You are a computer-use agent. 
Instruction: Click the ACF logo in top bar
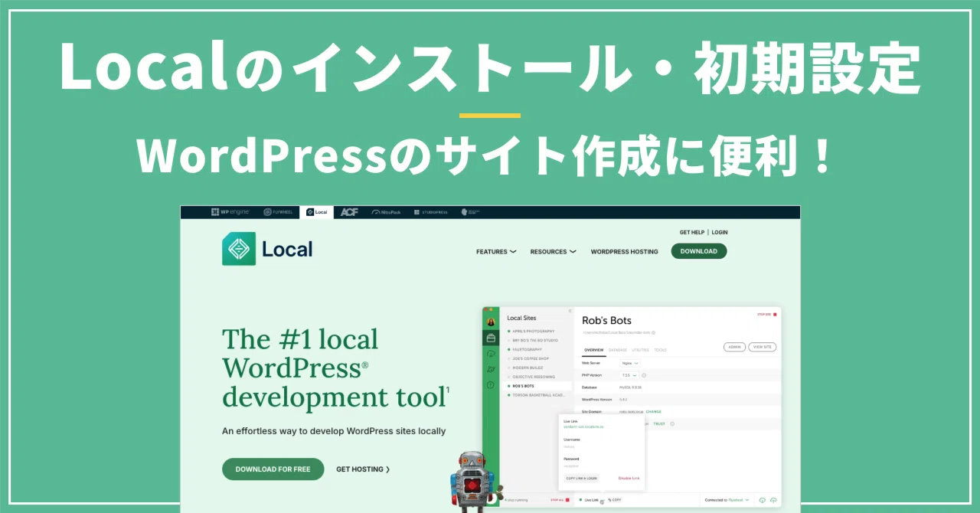(349, 212)
